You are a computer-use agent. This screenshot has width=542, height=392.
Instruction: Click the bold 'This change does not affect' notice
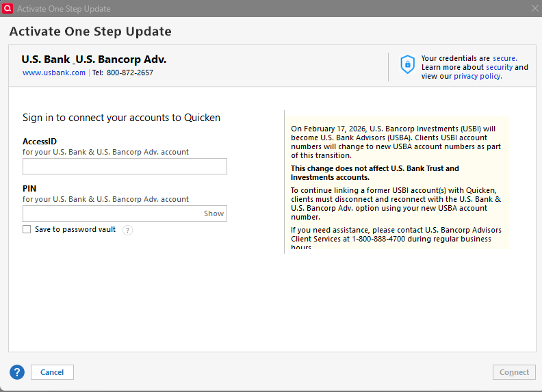(375, 173)
